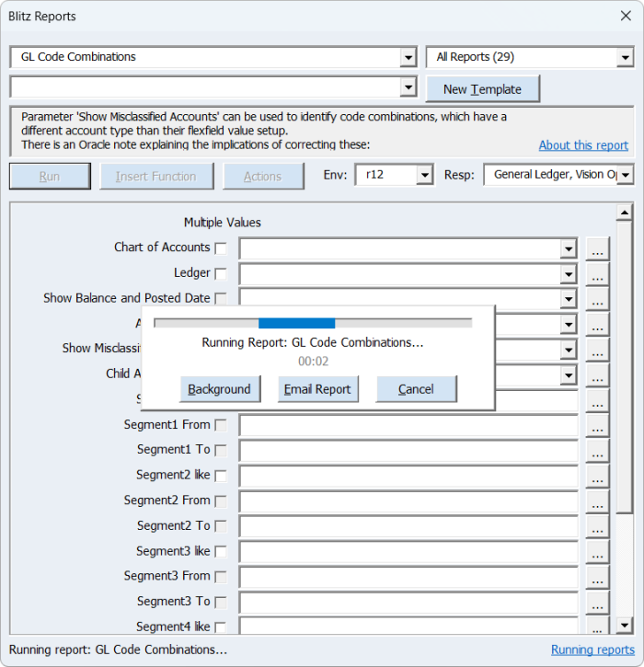This screenshot has height=667, width=644.
Task: Open ellipsis picker for Child Account row
Action: [597, 375]
